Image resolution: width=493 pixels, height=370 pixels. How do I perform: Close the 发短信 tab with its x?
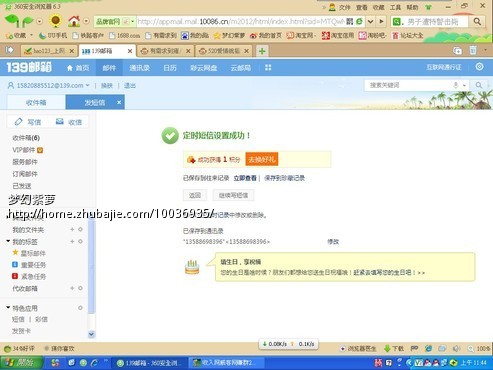[x=119, y=102]
